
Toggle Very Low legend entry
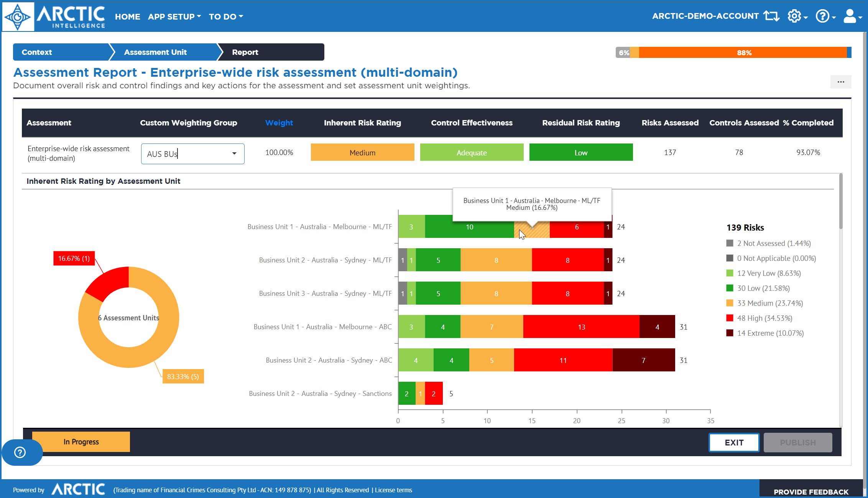pyautogui.click(x=763, y=273)
